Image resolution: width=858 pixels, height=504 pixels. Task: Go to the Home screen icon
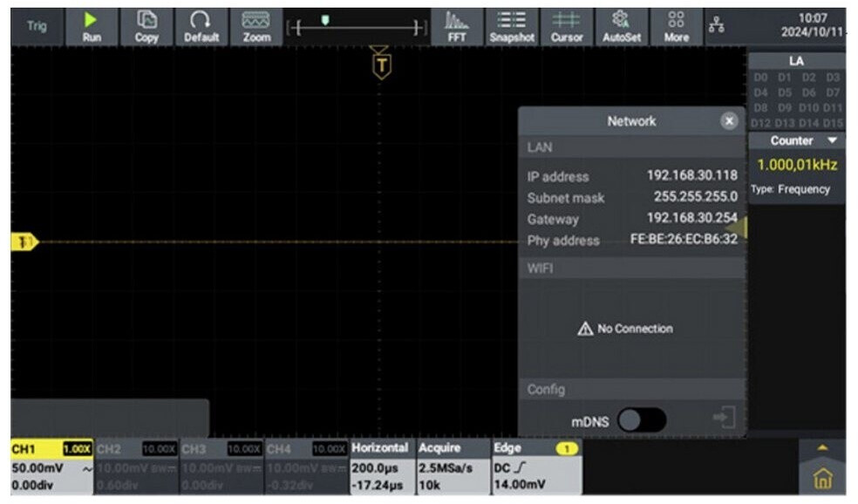(822, 478)
